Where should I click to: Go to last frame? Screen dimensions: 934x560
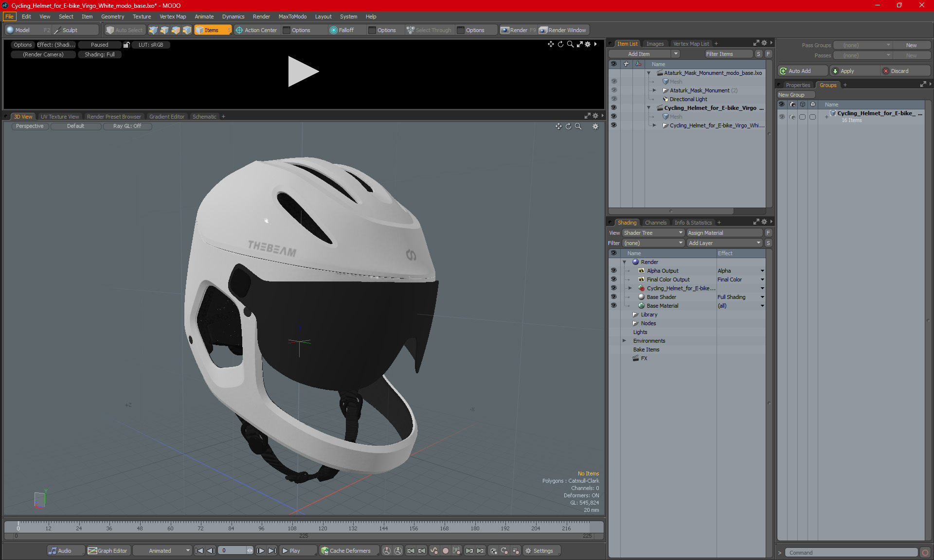[272, 551]
